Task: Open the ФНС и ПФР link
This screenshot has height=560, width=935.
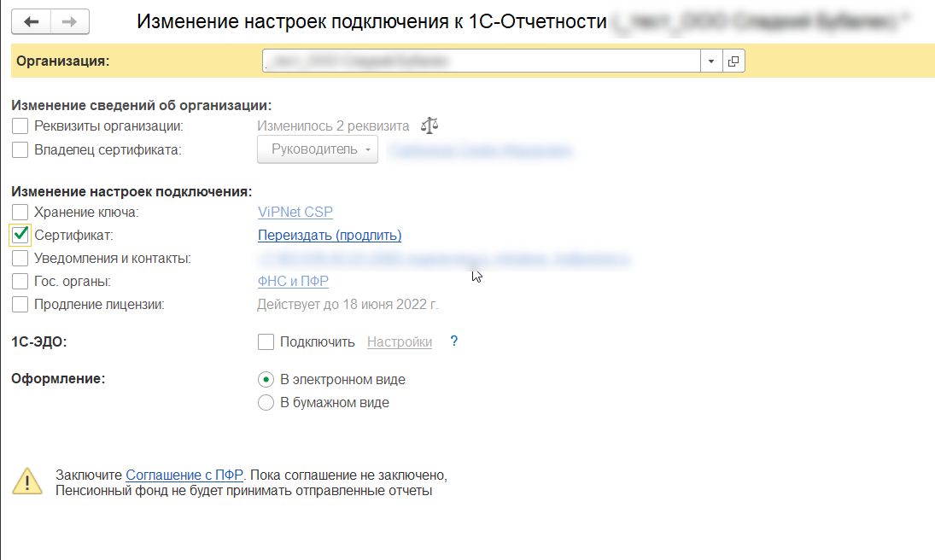Action: 293,281
